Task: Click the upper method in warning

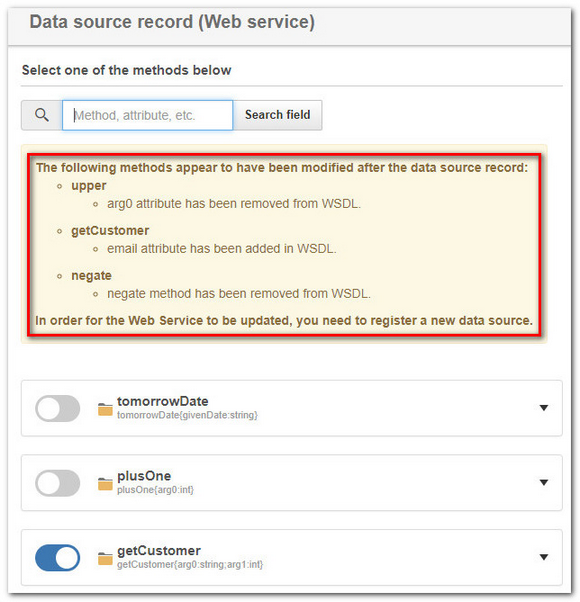Action: click(x=89, y=186)
